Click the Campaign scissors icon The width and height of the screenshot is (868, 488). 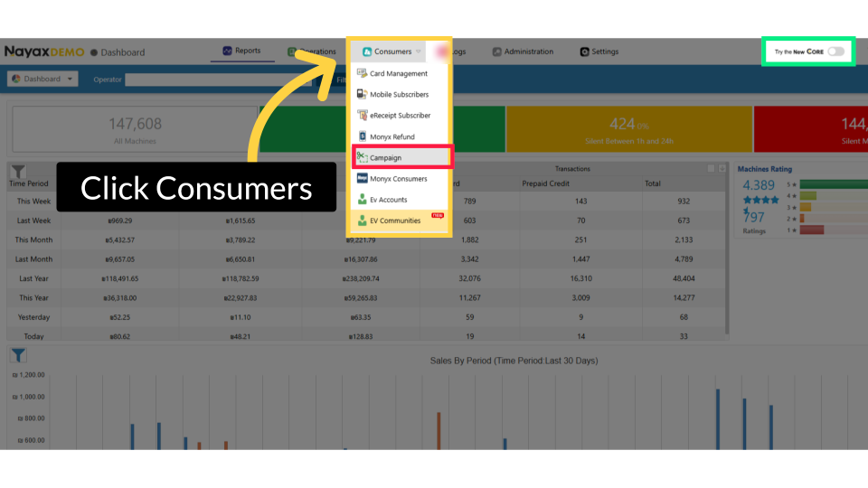pyautogui.click(x=362, y=157)
